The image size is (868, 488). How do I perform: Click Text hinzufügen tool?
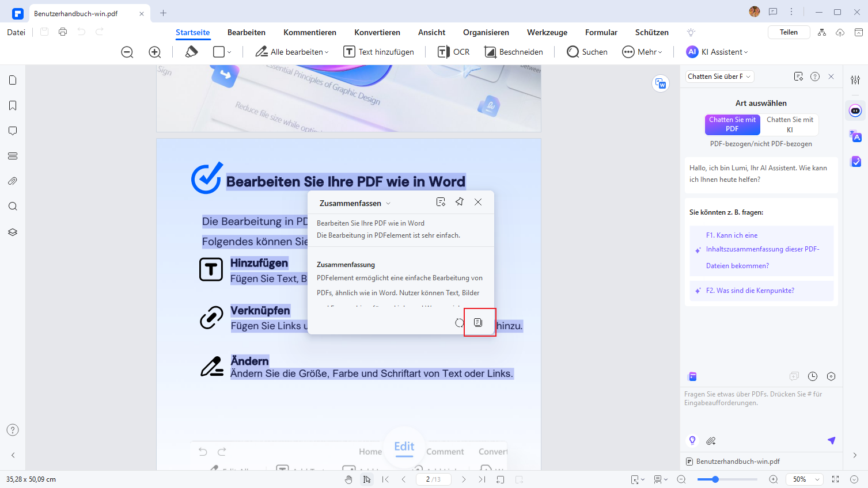[x=379, y=52]
